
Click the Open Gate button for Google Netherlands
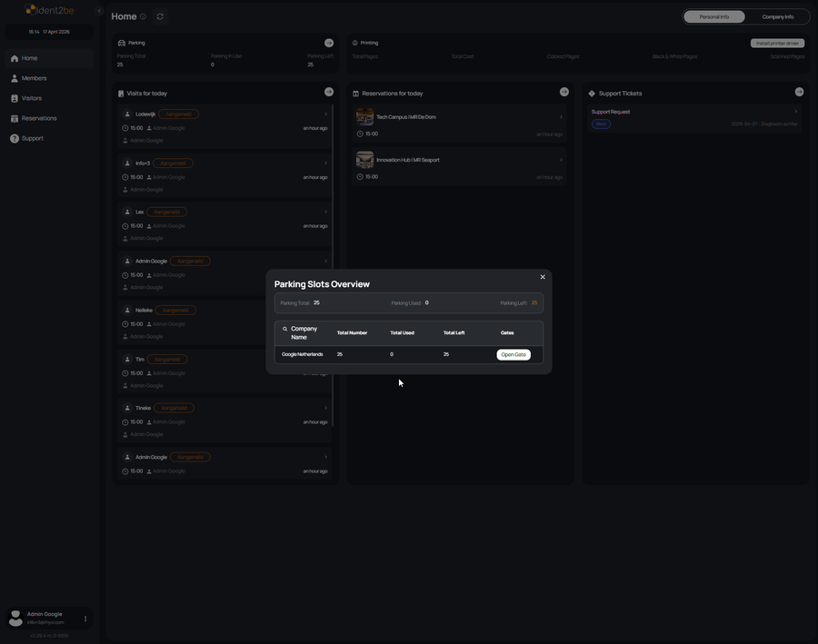(x=514, y=354)
